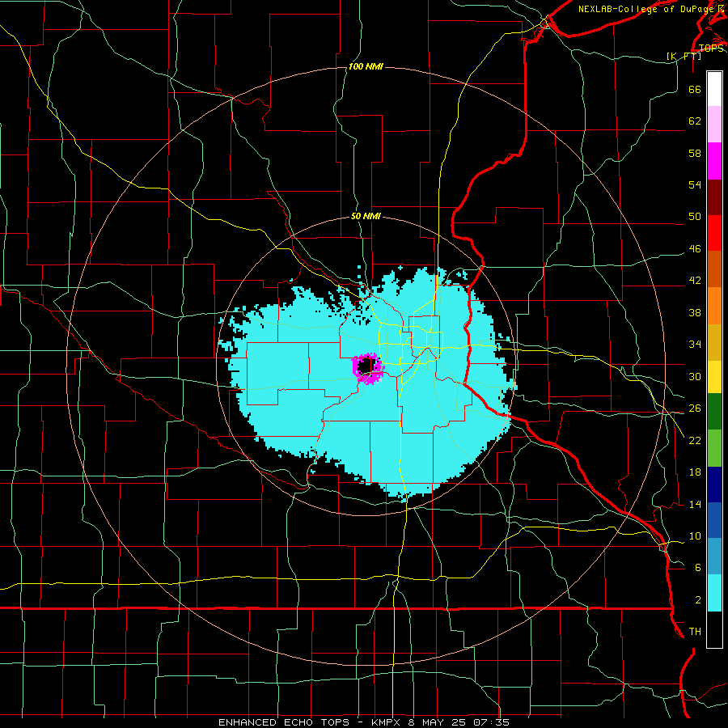Click the '54' legend value

(x=695, y=184)
